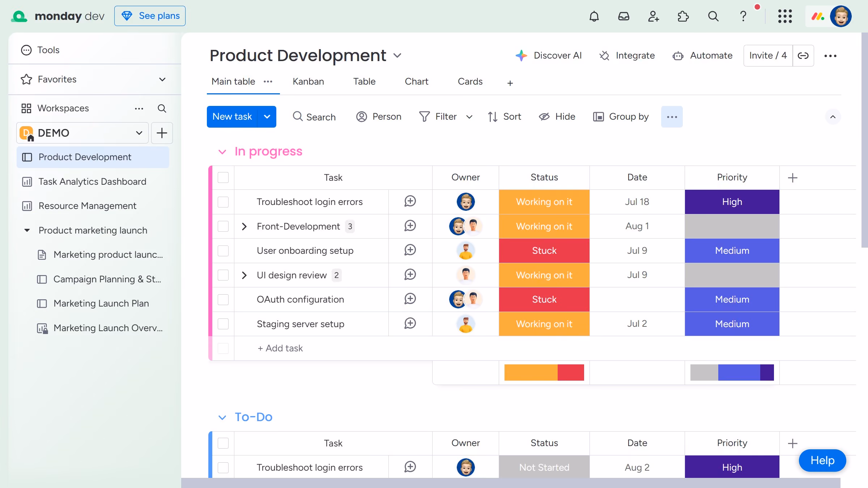868x488 pixels.
Task: Add a column to In progress group
Action: click(793, 177)
